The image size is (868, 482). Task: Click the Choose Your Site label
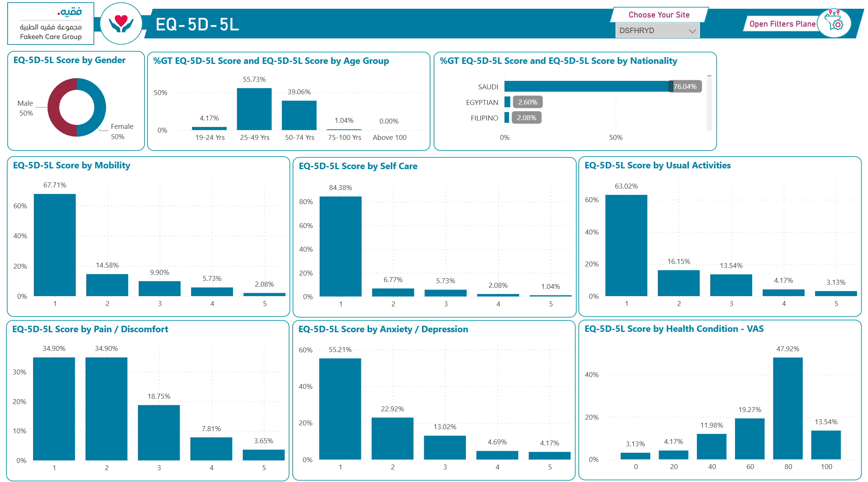click(x=659, y=15)
